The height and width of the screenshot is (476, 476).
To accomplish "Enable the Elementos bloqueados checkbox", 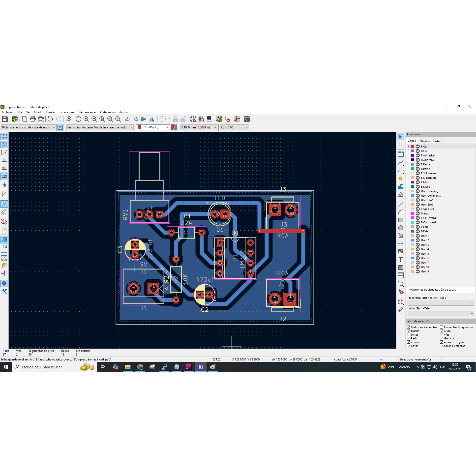I will pyautogui.click(x=442, y=327).
